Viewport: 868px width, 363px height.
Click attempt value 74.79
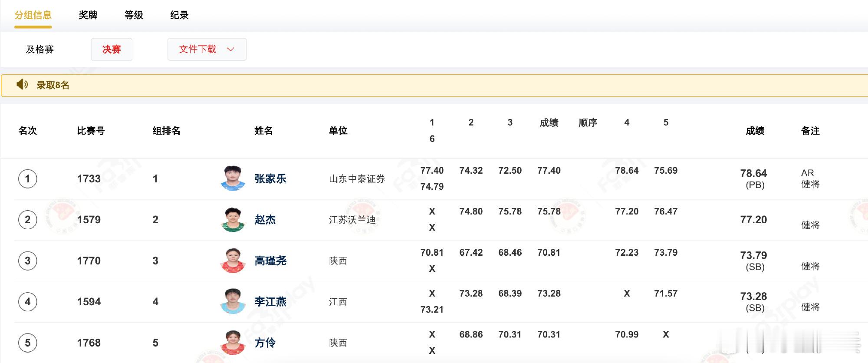[x=432, y=187]
